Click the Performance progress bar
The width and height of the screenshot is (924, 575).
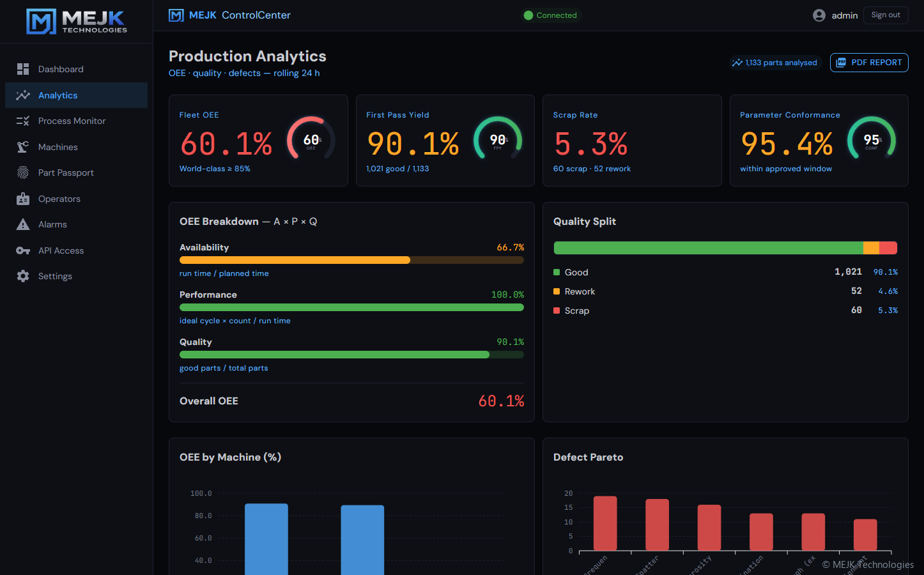(x=351, y=307)
